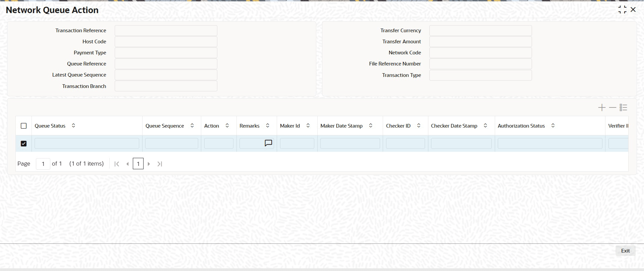The height and width of the screenshot is (271, 644).
Task: Sort by Maker Id column
Action: 308,126
